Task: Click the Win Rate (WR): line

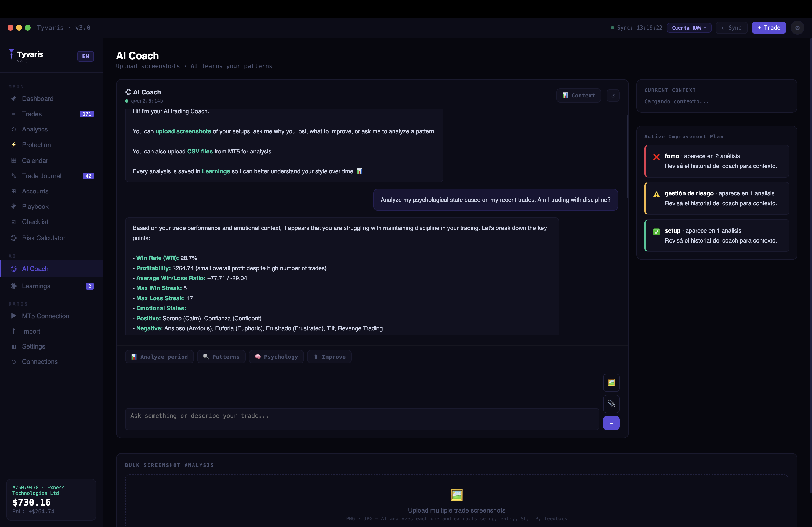Action: pos(165,258)
